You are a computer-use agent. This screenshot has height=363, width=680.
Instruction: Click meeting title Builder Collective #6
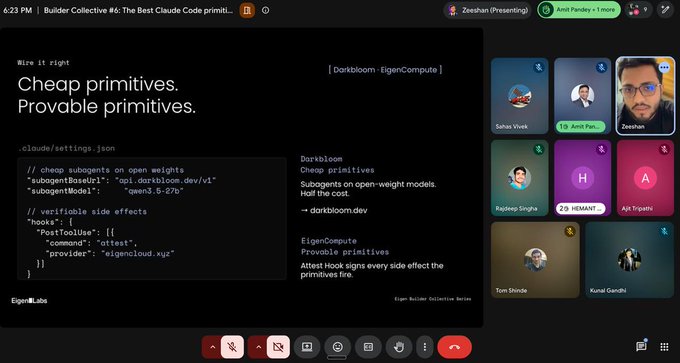click(x=138, y=10)
